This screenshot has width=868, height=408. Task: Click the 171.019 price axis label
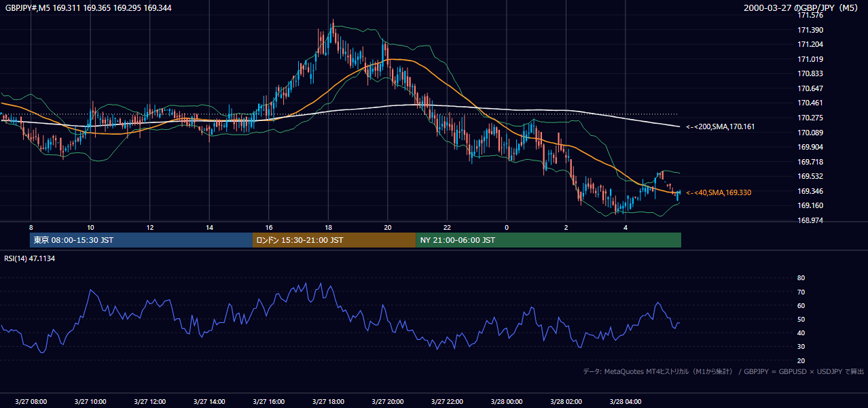(x=810, y=59)
